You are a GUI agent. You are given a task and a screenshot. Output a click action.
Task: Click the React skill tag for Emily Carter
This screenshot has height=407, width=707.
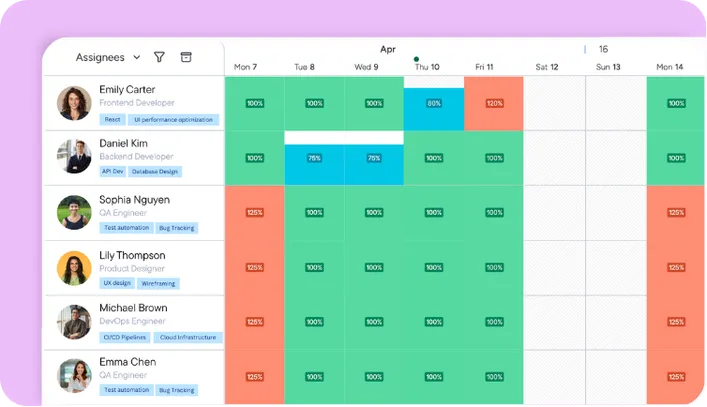[112, 119]
